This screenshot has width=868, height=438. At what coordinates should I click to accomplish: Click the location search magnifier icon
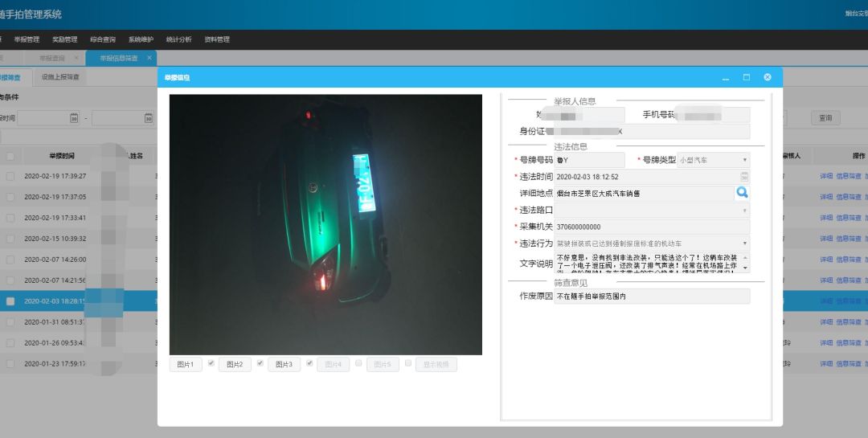coord(742,193)
